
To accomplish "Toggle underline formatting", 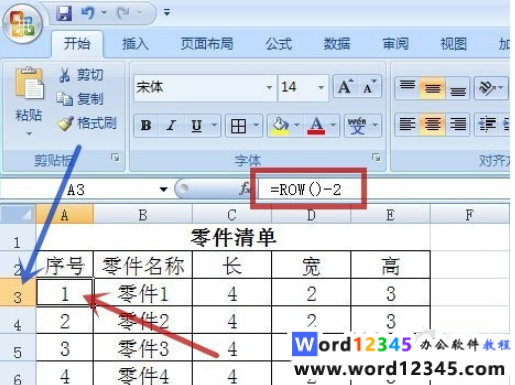I will click(196, 126).
